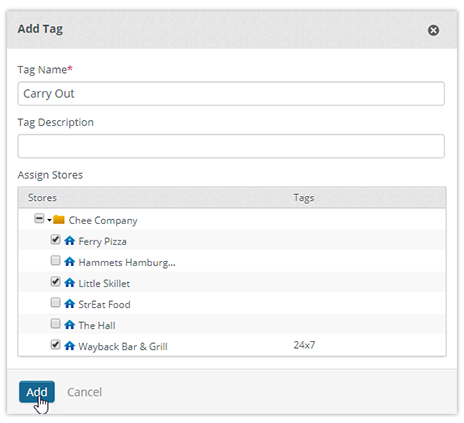Click the Ferry Pizza store icon
464x423 pixels.
pos(69,240)
